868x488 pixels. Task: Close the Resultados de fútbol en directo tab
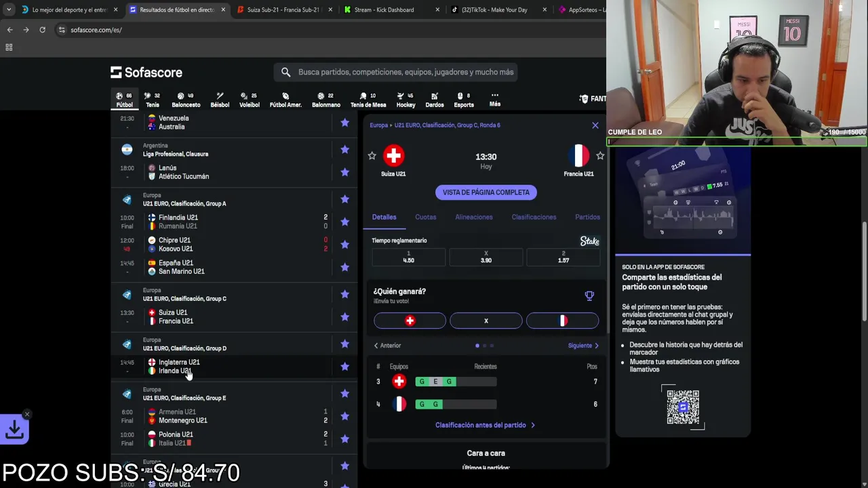(x=223, y=9)
